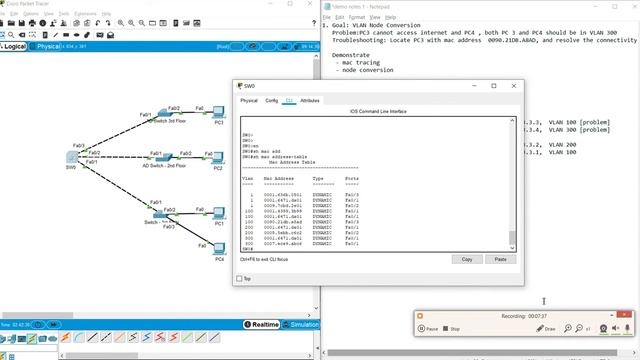This screenshot has width=640, height=360.
Task: Click the AD Switch 2nd Floor device
Action: (x=164, y=157)
